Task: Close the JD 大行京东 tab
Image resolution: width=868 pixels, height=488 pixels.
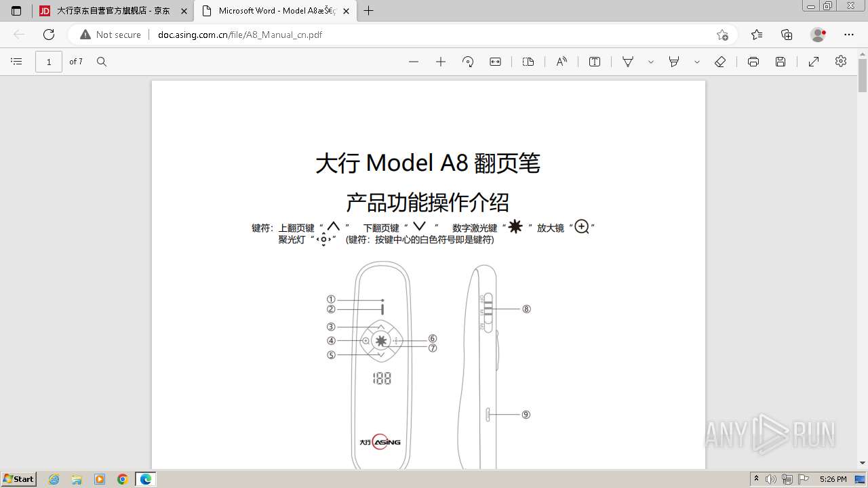Action: [x=183, y=11]
